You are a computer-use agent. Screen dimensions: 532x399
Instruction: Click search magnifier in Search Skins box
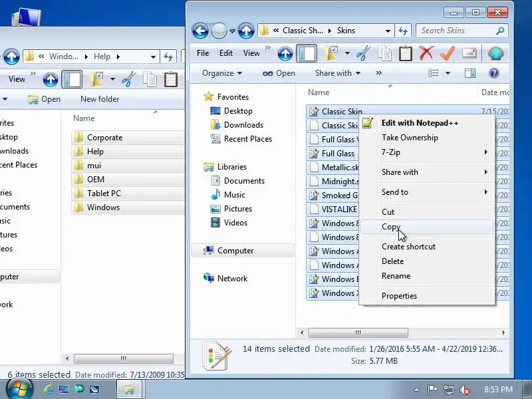pyautogui.click(x=500, y=31)
